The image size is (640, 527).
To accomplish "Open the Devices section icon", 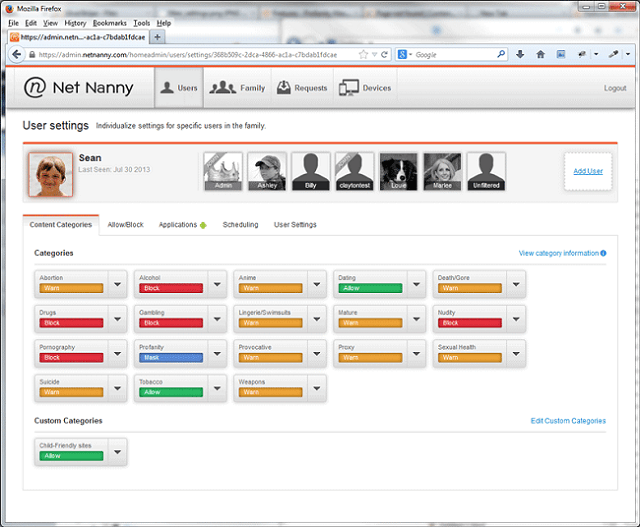I will [349, 88].
